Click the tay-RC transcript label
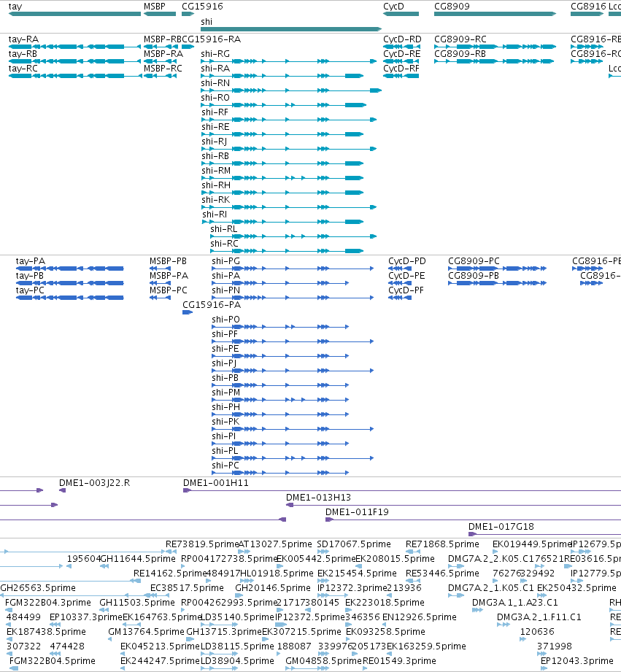The width and height of the screenshot is (621, 672). (x=23, y=69)
